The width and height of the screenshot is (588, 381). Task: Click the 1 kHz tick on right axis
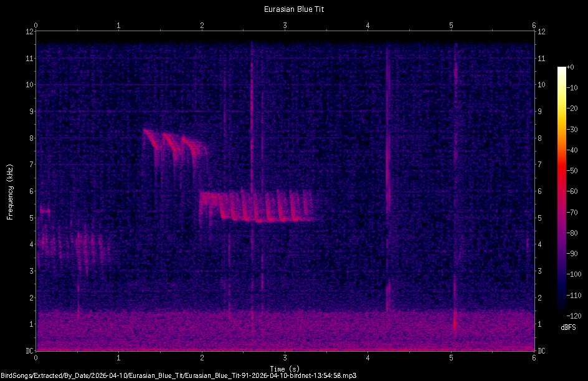[x=539, y=325]
